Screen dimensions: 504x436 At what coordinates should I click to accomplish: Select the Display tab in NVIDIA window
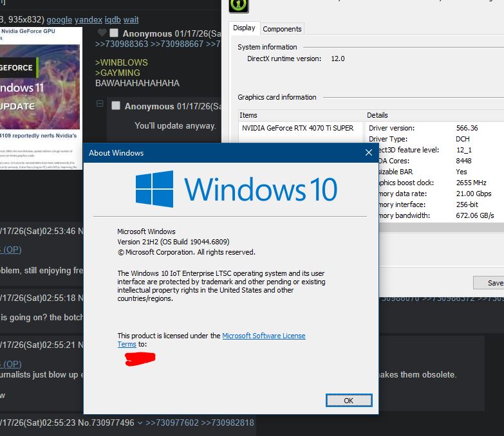[244, 28]
